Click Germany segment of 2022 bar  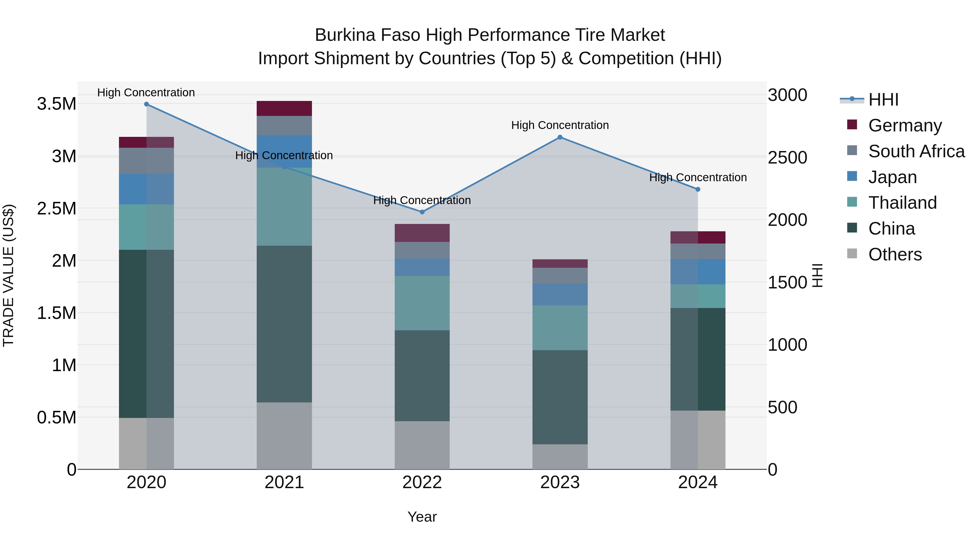point(422,233)
